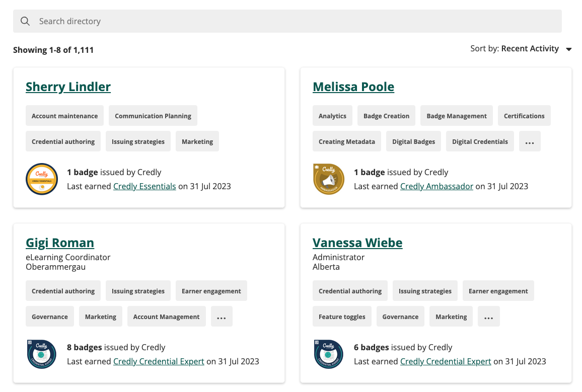Select the Account Management skill tag

[x=166, y=317]
